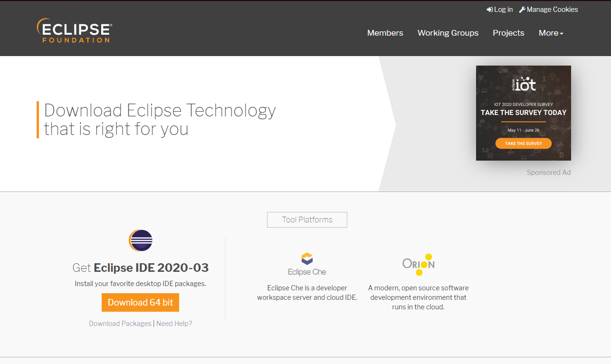Screen dimensions: 611x364
Task: Expand the More dropdown menu
Action: pos(551,33)
